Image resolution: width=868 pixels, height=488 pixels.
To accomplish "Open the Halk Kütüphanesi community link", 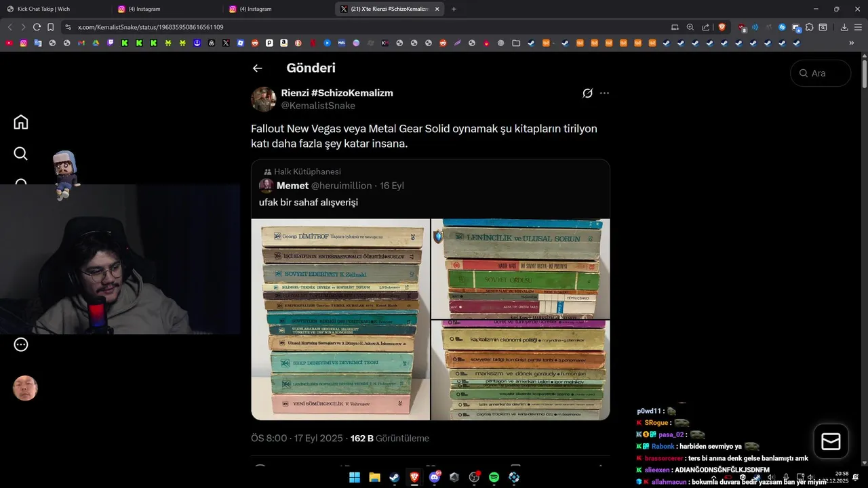I will coord(307,171).
